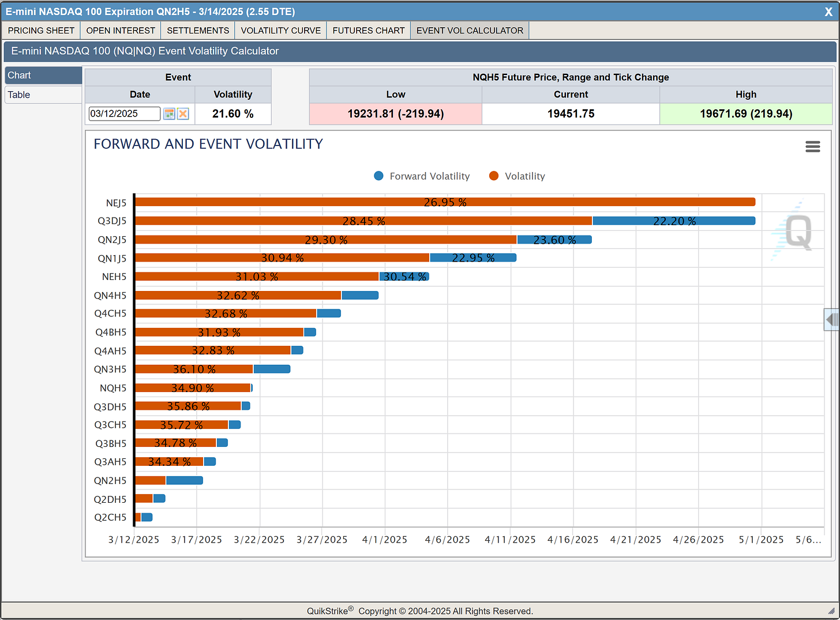Select the NQH5 orange 34.90 % bar
This screenshot has width=840, height=620.
click(x=193, y=388)
